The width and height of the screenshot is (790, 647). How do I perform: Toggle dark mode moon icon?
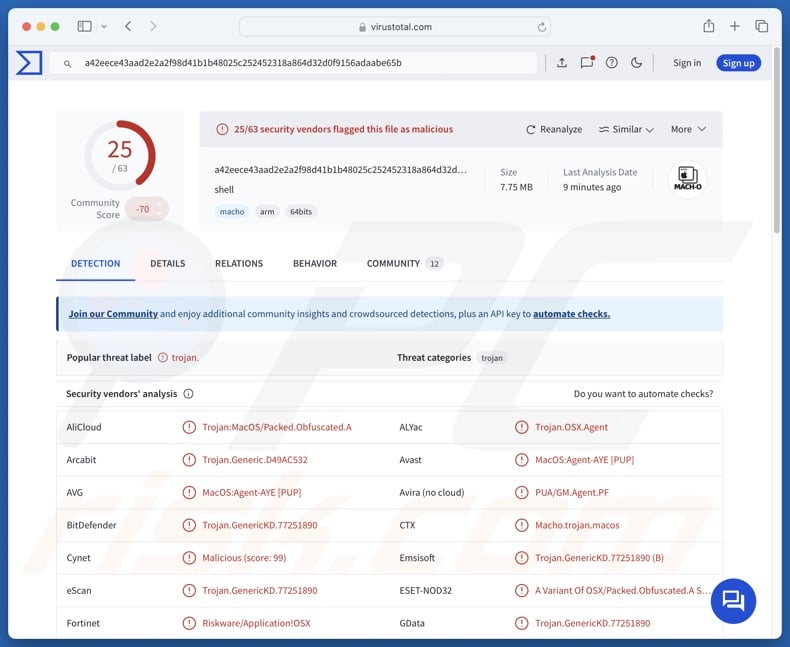pyautogui.click(x=637, y=63)
